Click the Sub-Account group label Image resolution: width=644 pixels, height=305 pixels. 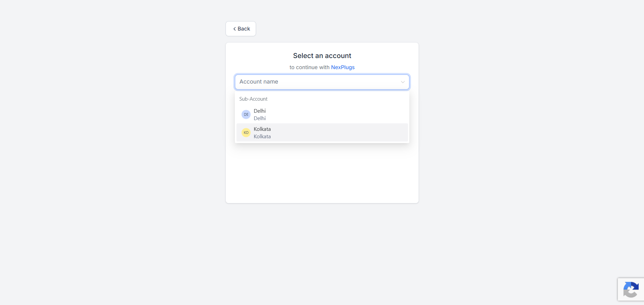253,99
